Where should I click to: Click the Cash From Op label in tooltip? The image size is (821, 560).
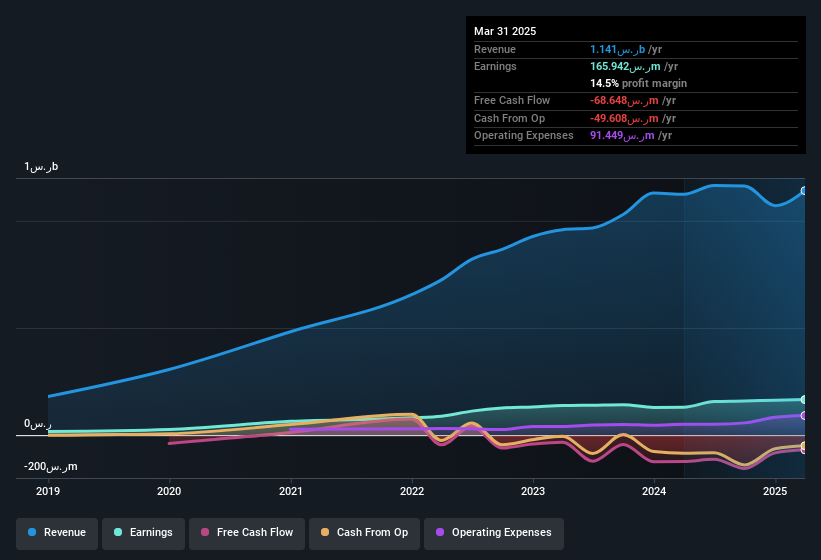(509, 118)
